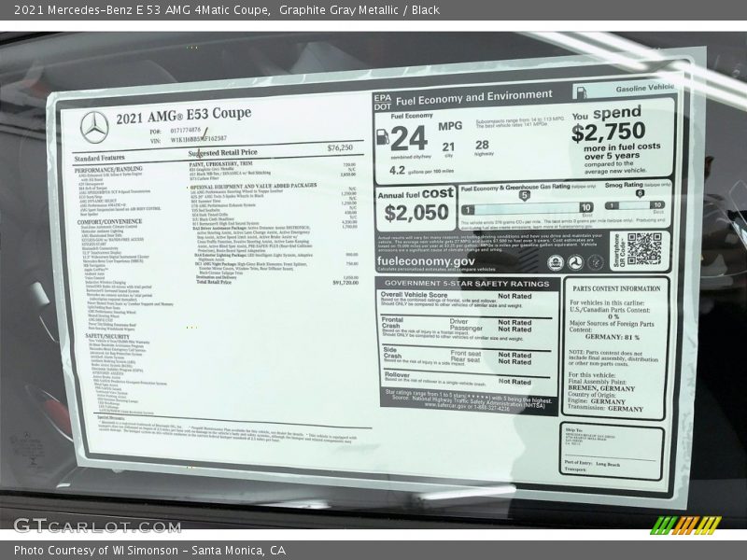The height and width of the screenshot is (560, 747).
Task: Click the 'Side Crash' label
Action: click(x=392, y=353)
